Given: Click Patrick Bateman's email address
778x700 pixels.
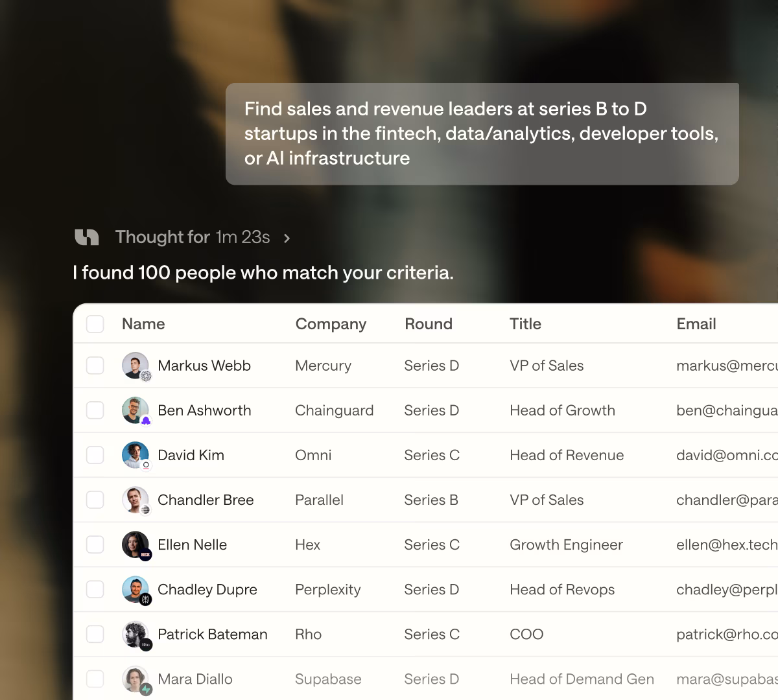Looking at the screenshot, I should coord(727,634).
